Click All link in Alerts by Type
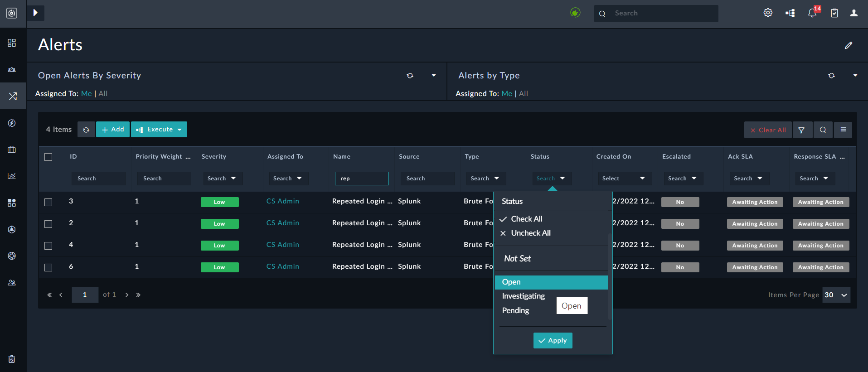 (x=524, y=93)
